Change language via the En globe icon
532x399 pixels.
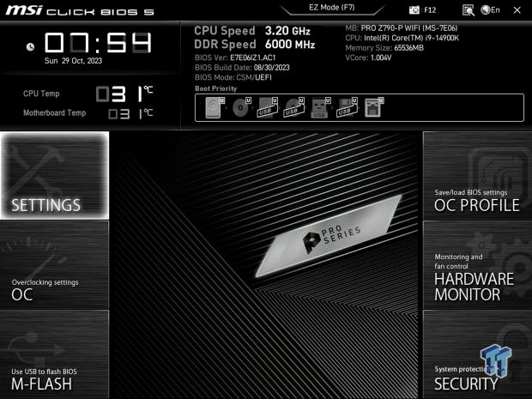coord(490,10)
